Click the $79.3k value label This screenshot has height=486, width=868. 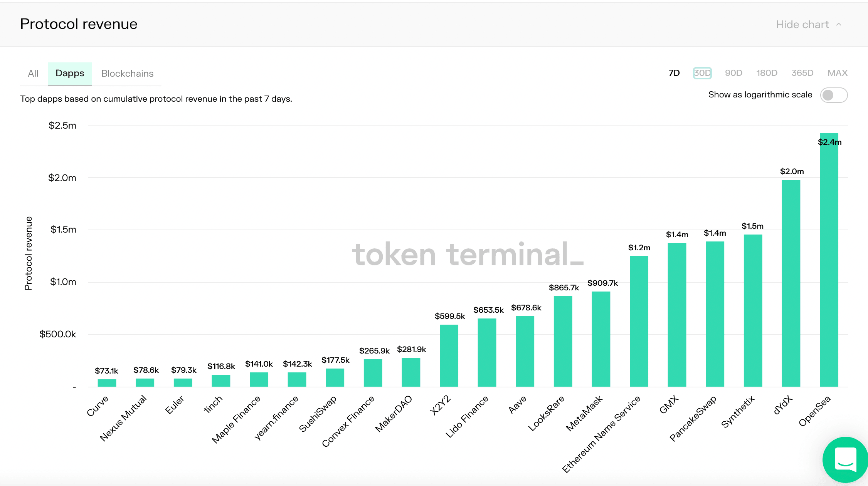pos(183,370)
